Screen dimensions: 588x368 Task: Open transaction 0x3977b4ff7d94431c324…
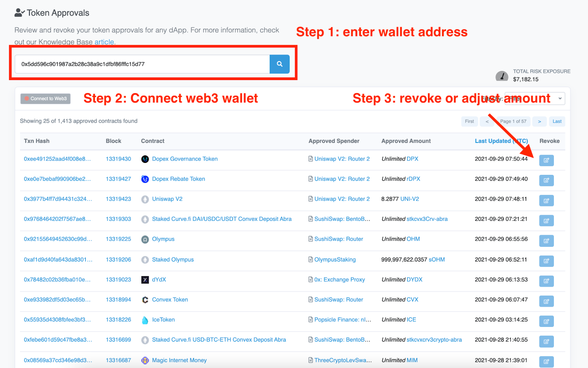pyautogui.click(x=58, y=199)
